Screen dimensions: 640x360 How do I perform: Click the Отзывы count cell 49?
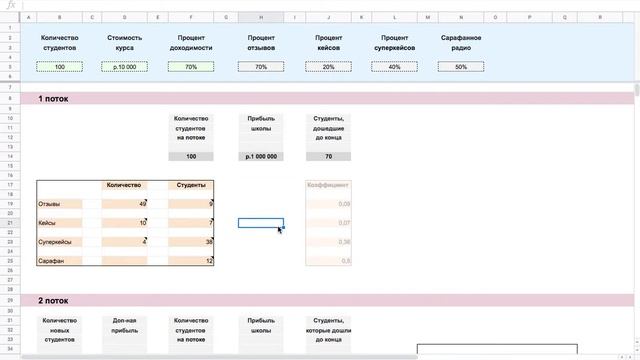[x=124, y=204]
